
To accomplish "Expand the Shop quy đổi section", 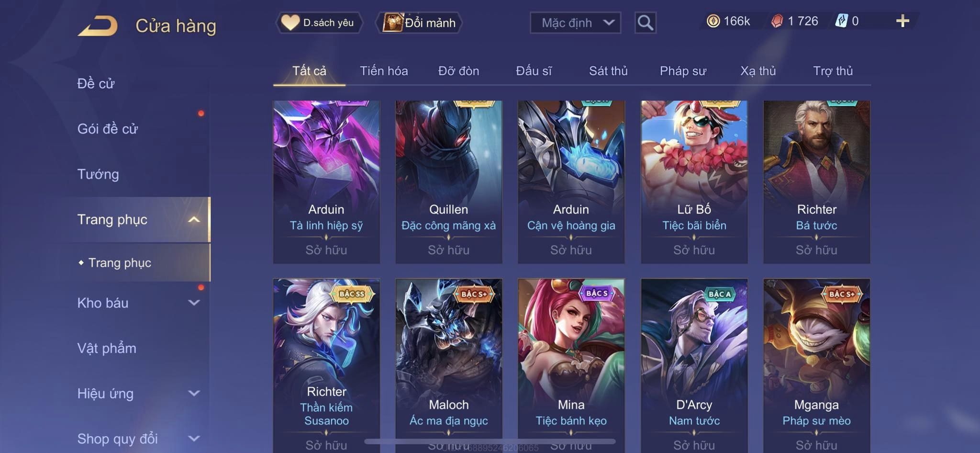I will 194,438.
